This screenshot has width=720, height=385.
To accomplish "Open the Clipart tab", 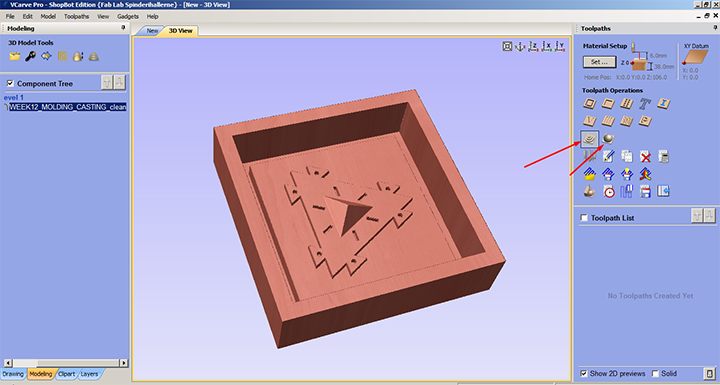I will pos(67,374).
